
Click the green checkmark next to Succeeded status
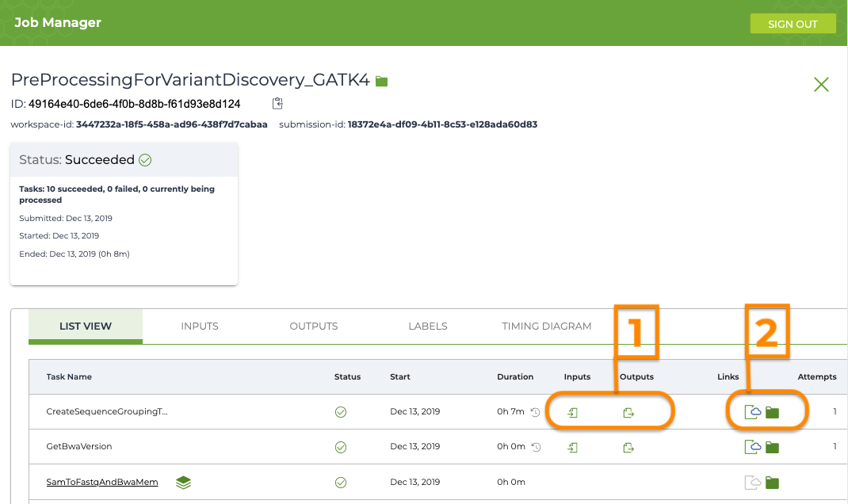(x=145, y=160)
